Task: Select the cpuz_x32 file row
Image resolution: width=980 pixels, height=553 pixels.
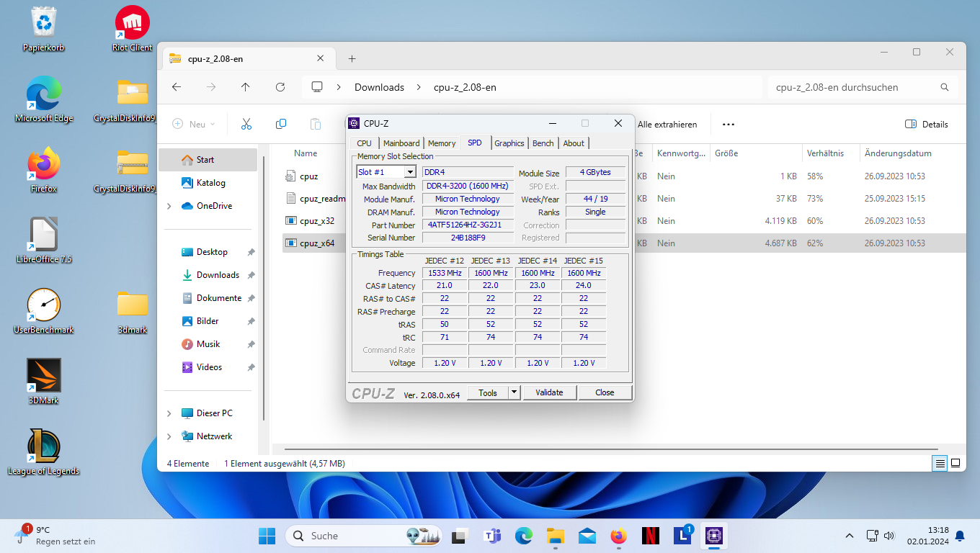Action: [624, 221]
